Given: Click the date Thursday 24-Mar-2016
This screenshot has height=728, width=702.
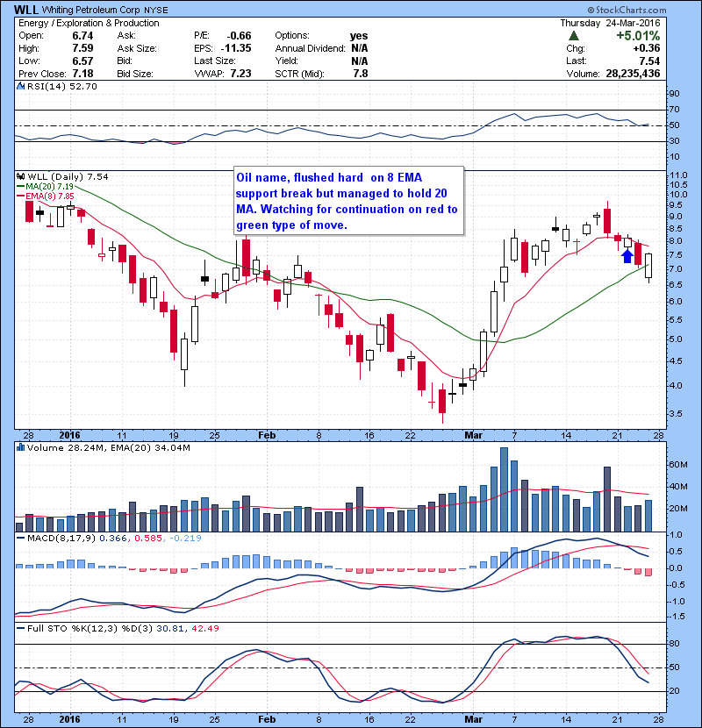Looking at the screenshot, I should 610,23.
